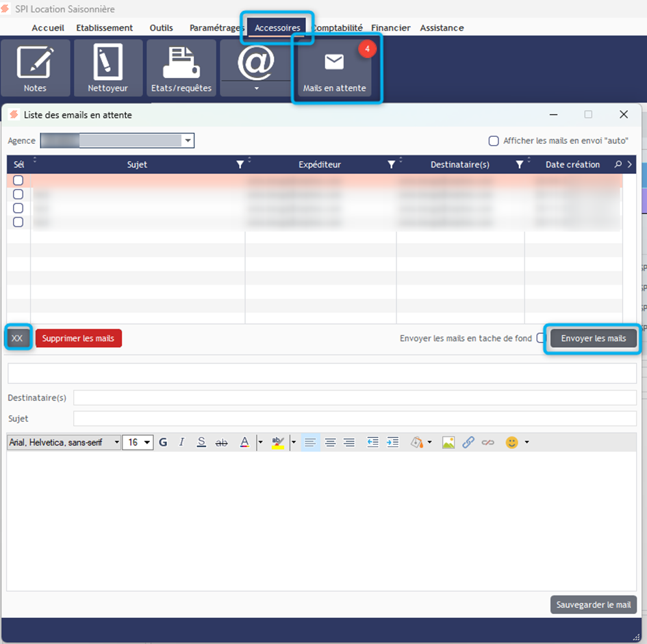Center align the mail text
Image resolution: width=647 pixels, height=644 pixels.
coord(330,442)
